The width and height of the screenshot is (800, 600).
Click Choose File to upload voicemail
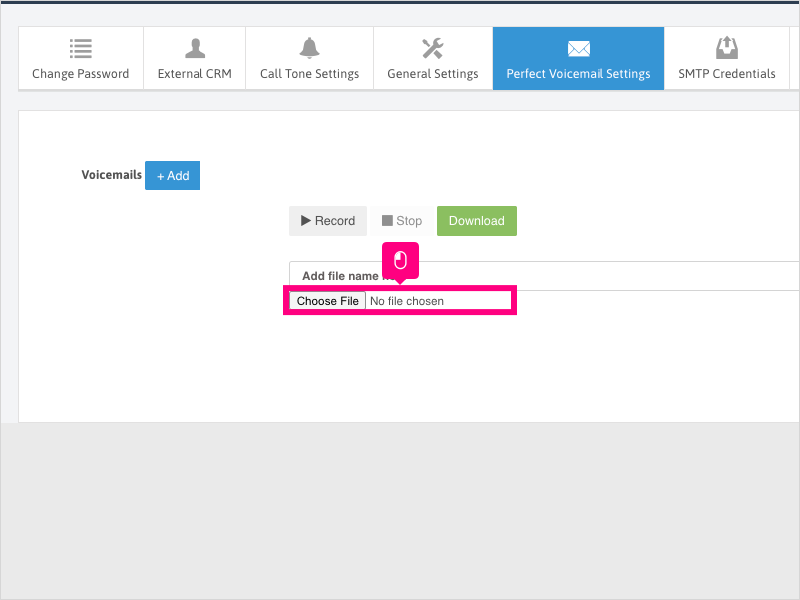[328, 301]
